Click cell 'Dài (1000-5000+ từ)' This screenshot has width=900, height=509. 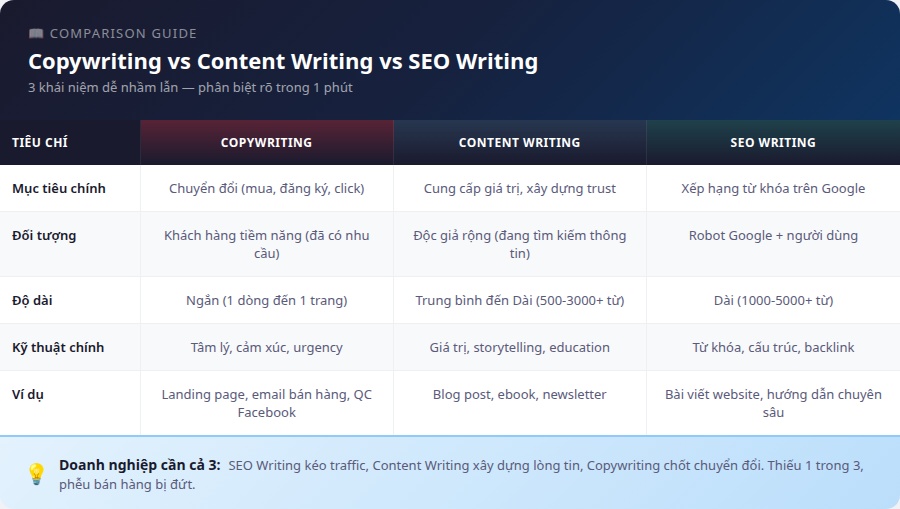(773, 300)
